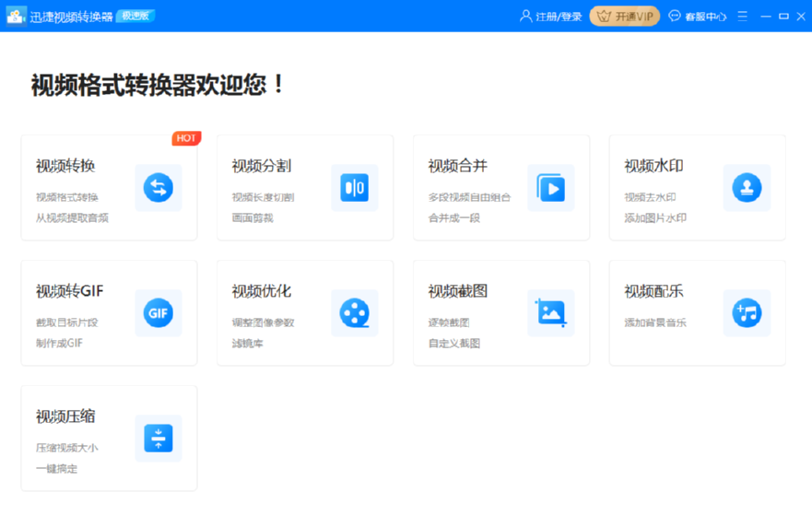
Task: Click the 合并成一段 description text
Action: [454, 218]
